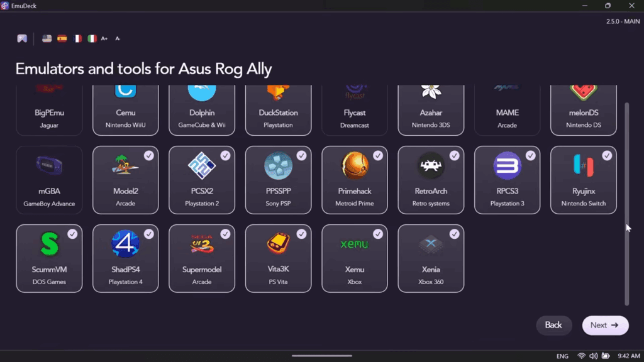Select the French flag language

tap(77, 38)
